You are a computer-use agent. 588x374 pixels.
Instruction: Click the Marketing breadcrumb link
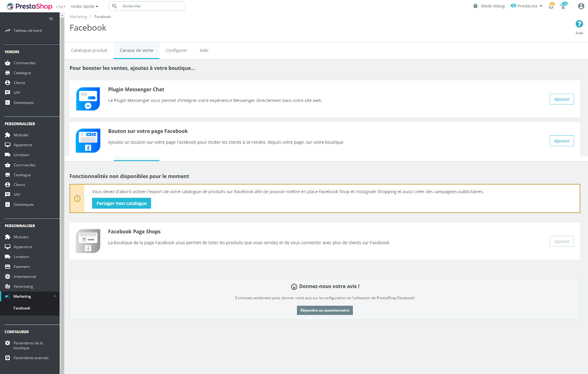click(78, 17)
